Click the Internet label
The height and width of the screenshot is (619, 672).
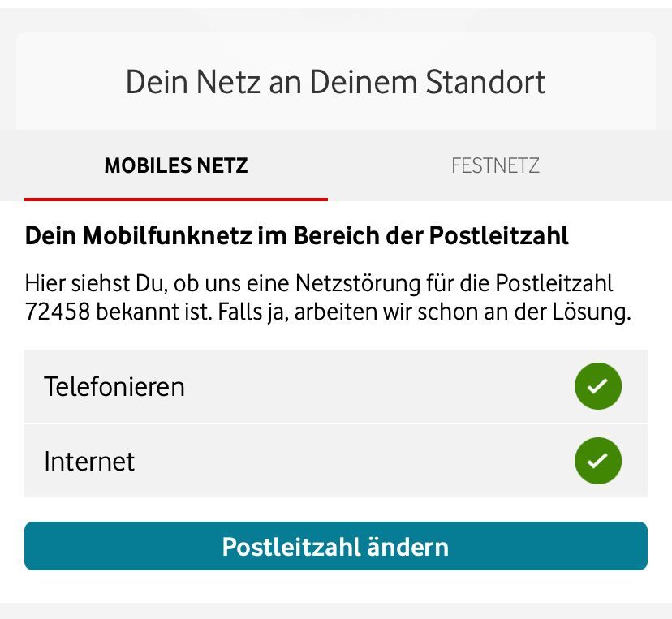click(89, 461)
